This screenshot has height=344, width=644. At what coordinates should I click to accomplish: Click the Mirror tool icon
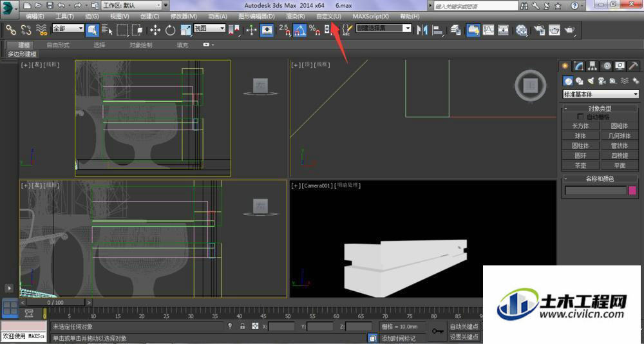click(422, 30)
